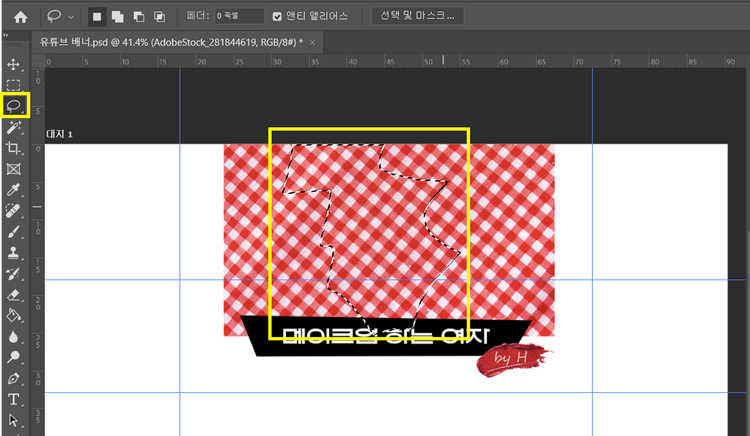Toggle the Anti-alias checkbox

click(x=277, y=17)
